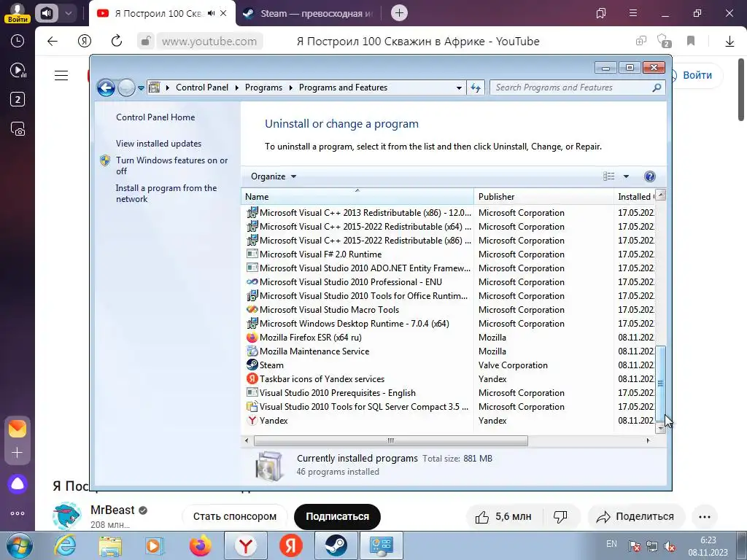The height and width of the screenshot is (560, 747).
Task: Open Alice assistant icon in sidebar
Action: (x=18, y=484)
